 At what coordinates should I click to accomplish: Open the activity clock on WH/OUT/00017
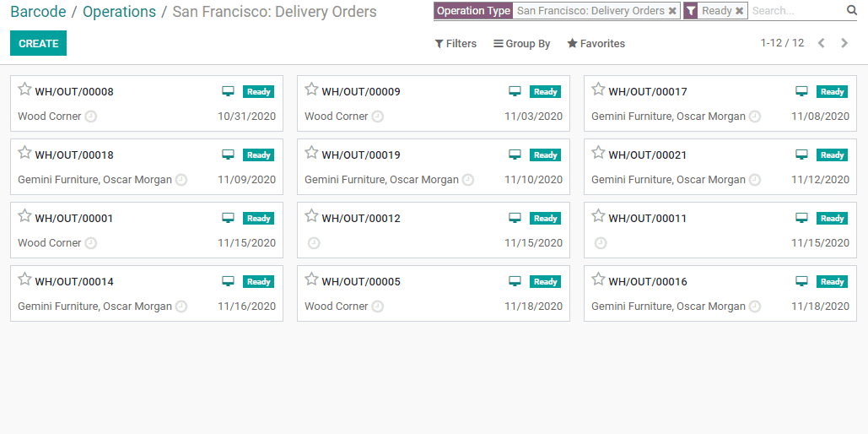pyautogui.click(x=754, y=117)
